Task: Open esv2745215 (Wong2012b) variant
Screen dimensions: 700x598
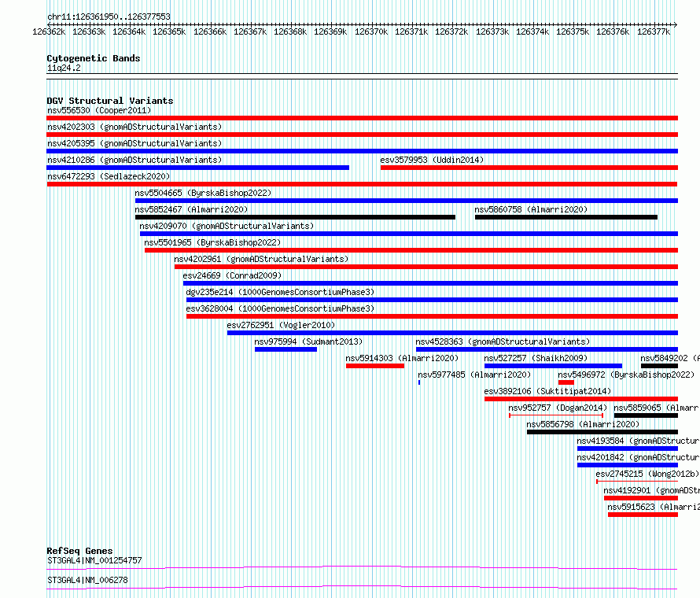Action: pyautogui.click(x=647, y=474)
